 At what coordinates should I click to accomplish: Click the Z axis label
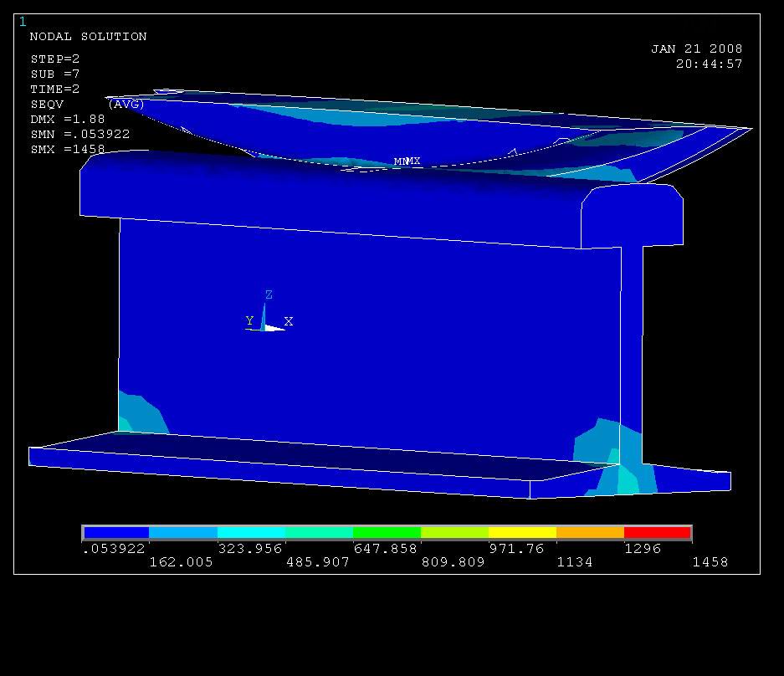click(269, 294)
